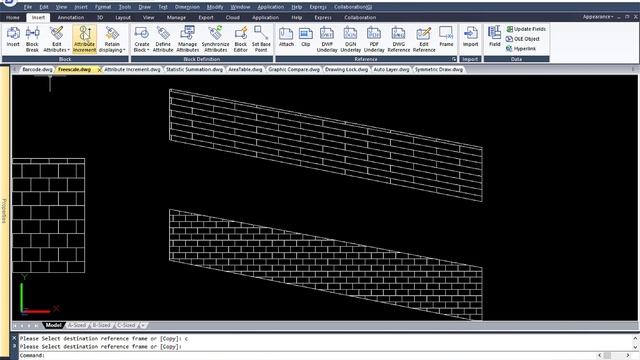Viewport: 640px width, 360px height.
Task: Click the horizontal scrollbar right arrow
Action: coord(628,356)
